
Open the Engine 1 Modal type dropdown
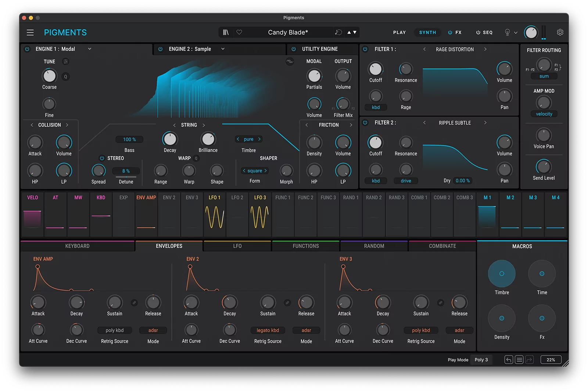89,49
